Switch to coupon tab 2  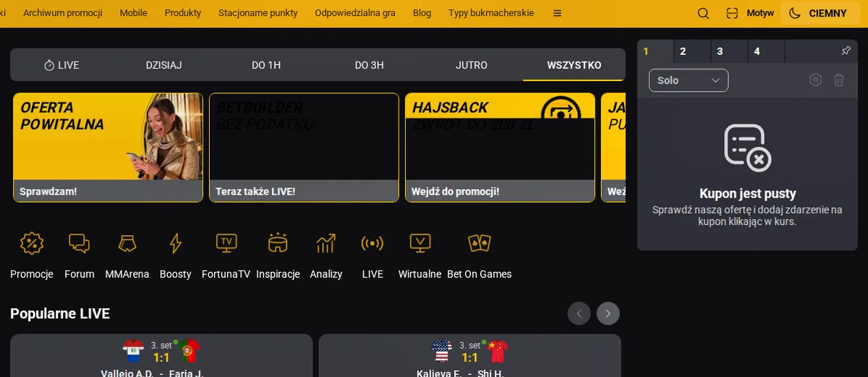[x=692, y=51]
